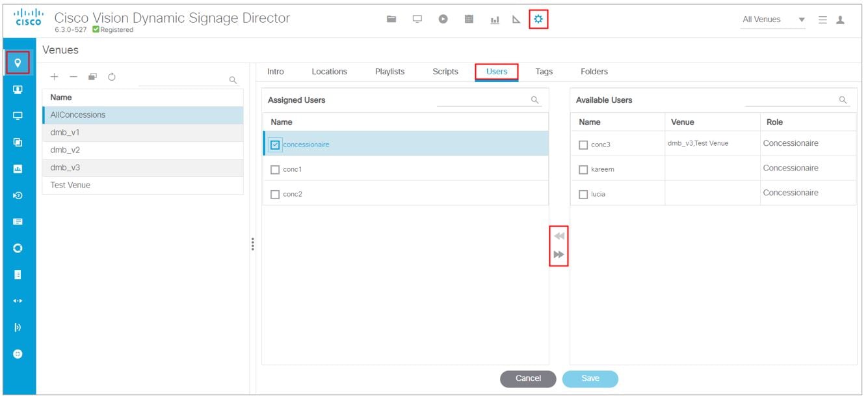Select the signal broadcast sidebar icon
This screenshot has height=401, width=868.
(x=18, y=327)
